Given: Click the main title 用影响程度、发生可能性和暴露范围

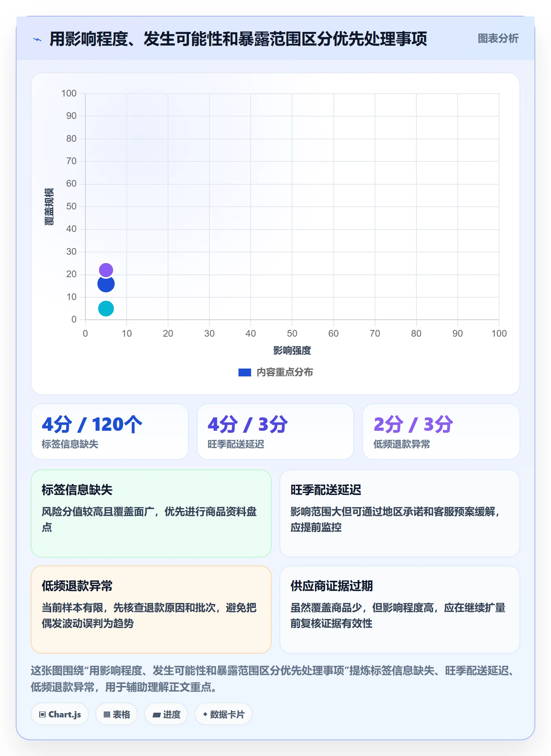Looking at the screenshot, I should [x=238, y=39].
